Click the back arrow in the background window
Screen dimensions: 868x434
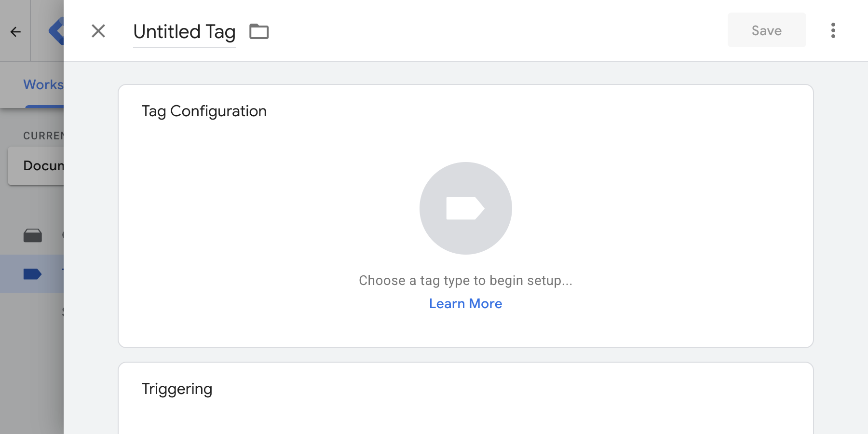tap(15, 32)
